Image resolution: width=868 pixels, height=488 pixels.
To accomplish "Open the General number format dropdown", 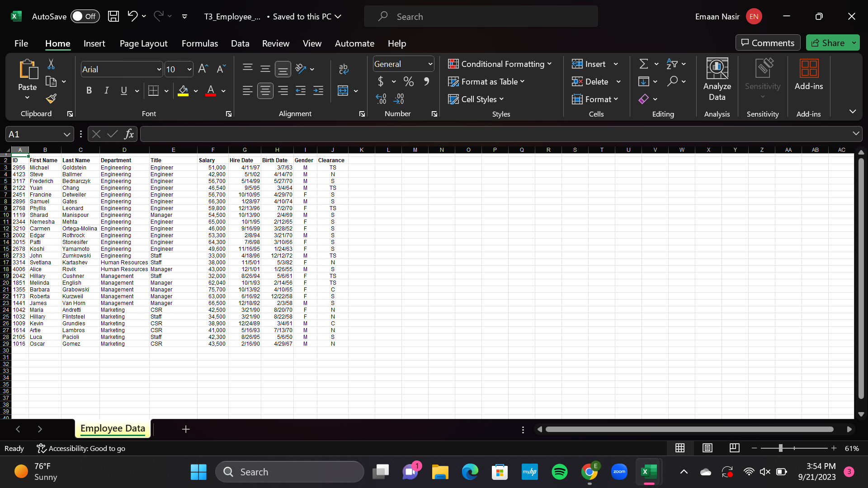I will [430, 64].
